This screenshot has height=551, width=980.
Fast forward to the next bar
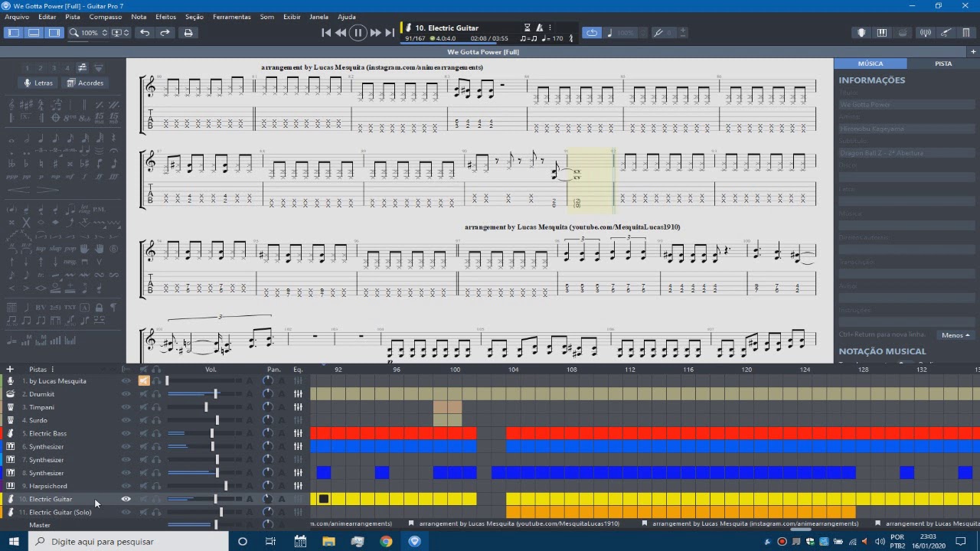tap(375, 33)
